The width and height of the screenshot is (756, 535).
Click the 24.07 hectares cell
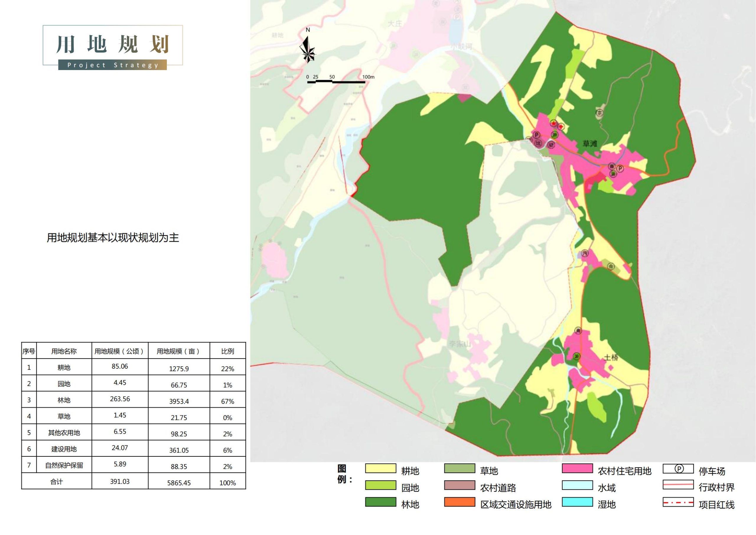(120, 448)
